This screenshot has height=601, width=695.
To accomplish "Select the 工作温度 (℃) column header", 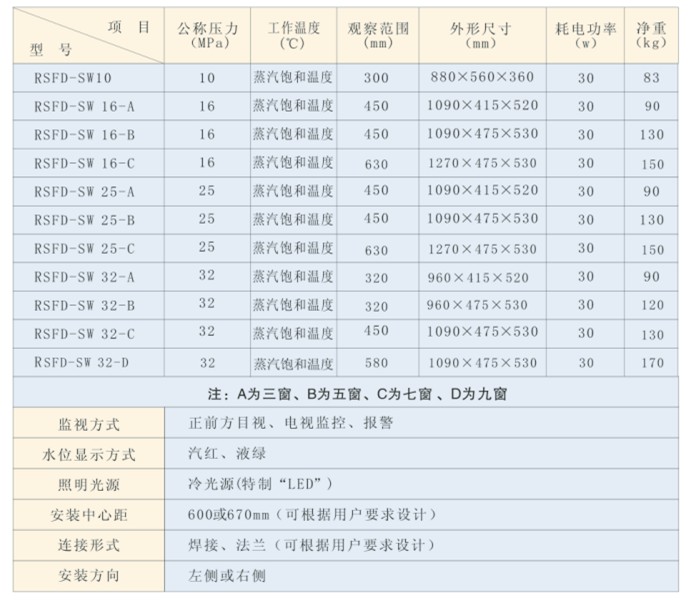I will coord(293,35).
